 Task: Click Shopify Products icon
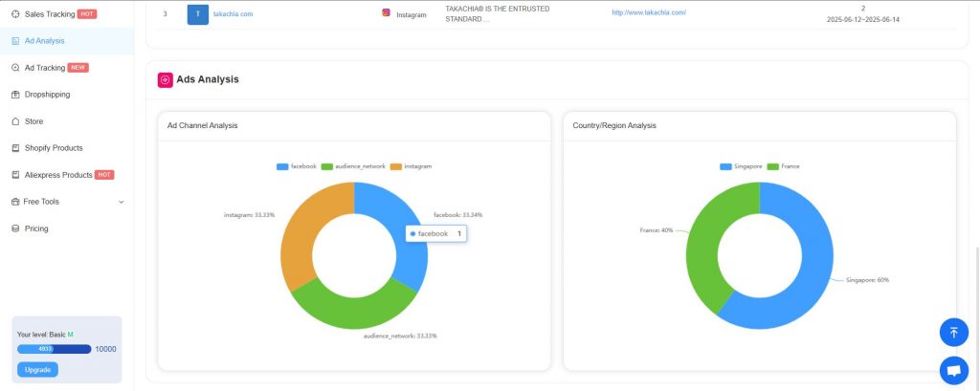click(15, 148)
